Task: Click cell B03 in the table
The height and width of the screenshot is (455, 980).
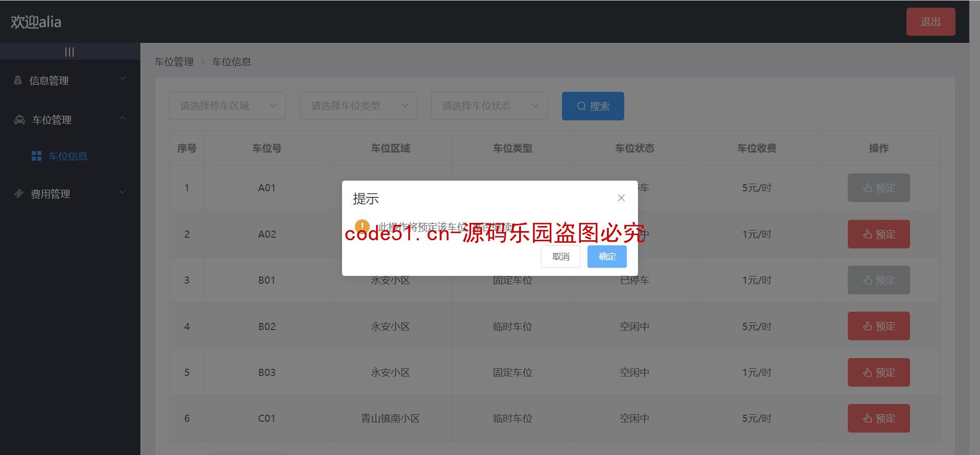Action: pyautogui.click(x=267, y=372)
